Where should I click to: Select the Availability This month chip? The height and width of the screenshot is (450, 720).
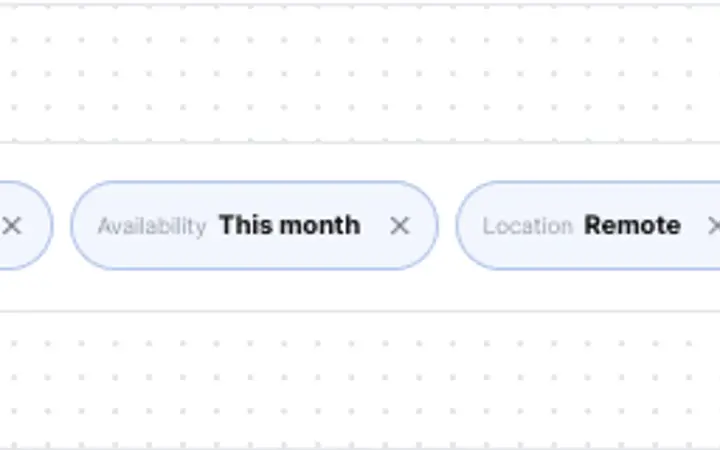tap(254, 225)
